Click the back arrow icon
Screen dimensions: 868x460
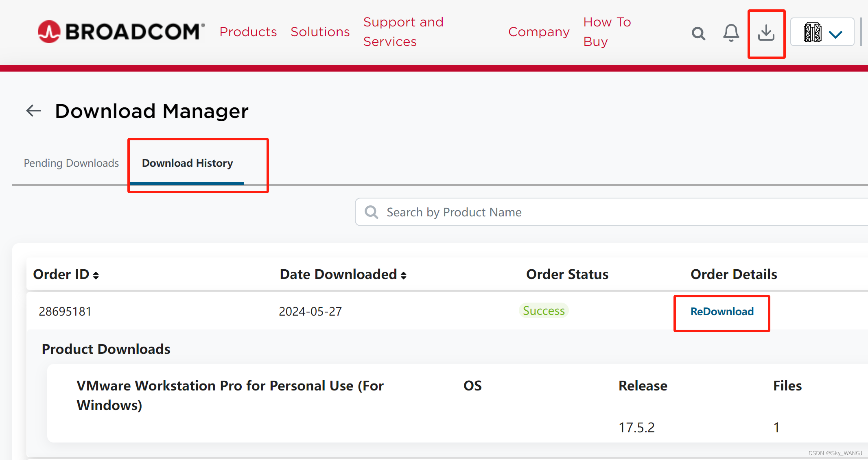[x=33, y=110]
